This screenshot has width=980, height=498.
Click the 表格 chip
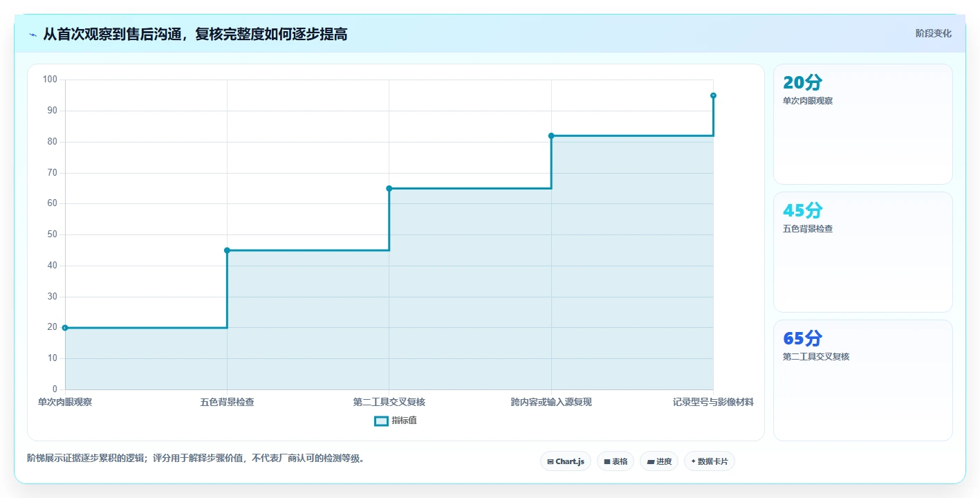click(x=616, y=461)
